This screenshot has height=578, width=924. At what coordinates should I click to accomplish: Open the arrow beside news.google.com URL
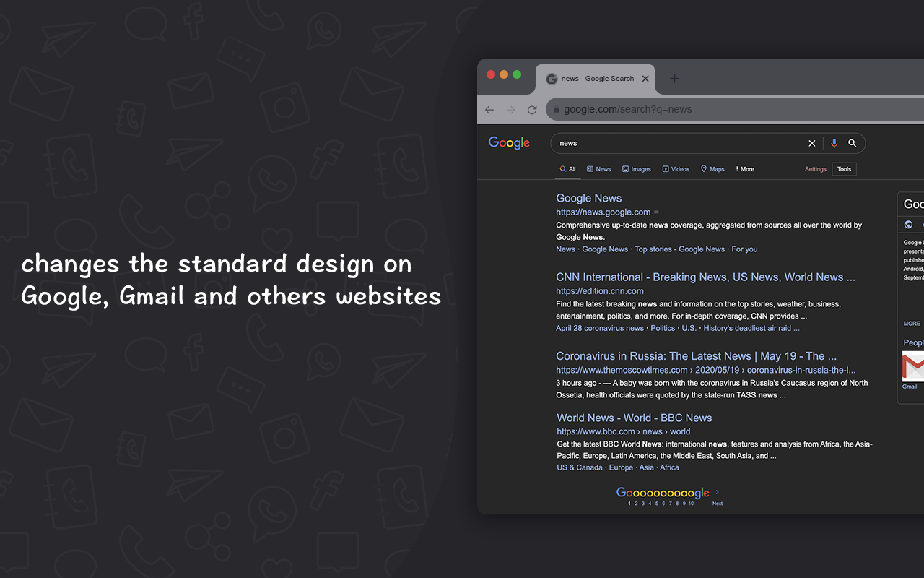656,212
